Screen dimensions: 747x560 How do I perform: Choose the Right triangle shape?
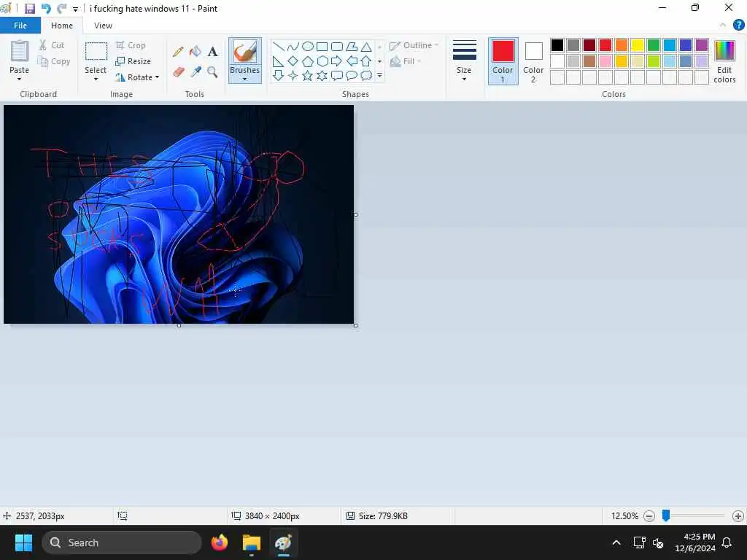click(279, 61)
